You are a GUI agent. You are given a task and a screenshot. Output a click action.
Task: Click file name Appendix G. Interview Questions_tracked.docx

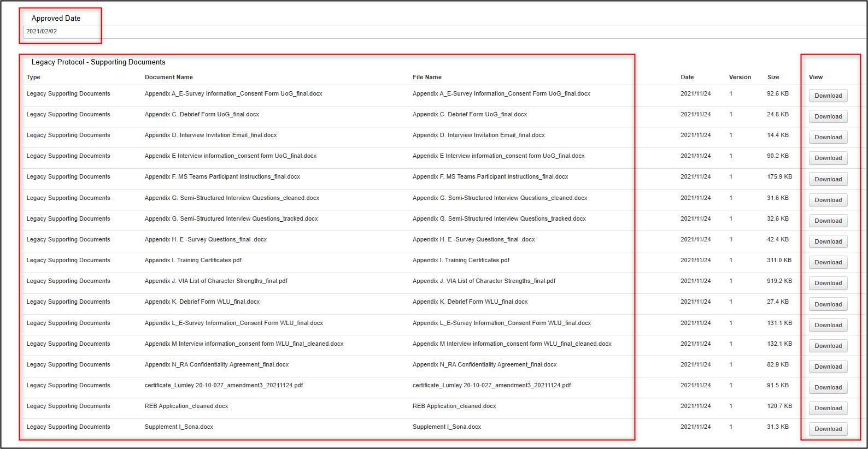[499, 218]
